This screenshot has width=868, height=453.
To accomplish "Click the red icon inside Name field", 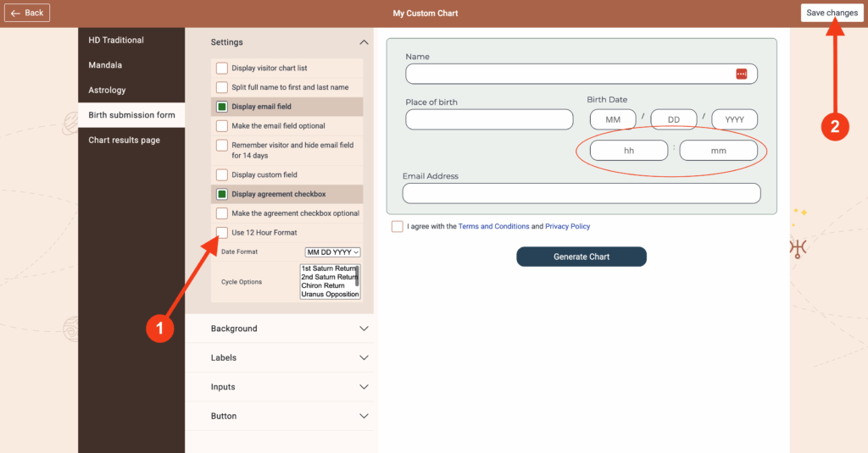I will click(741, 74).
